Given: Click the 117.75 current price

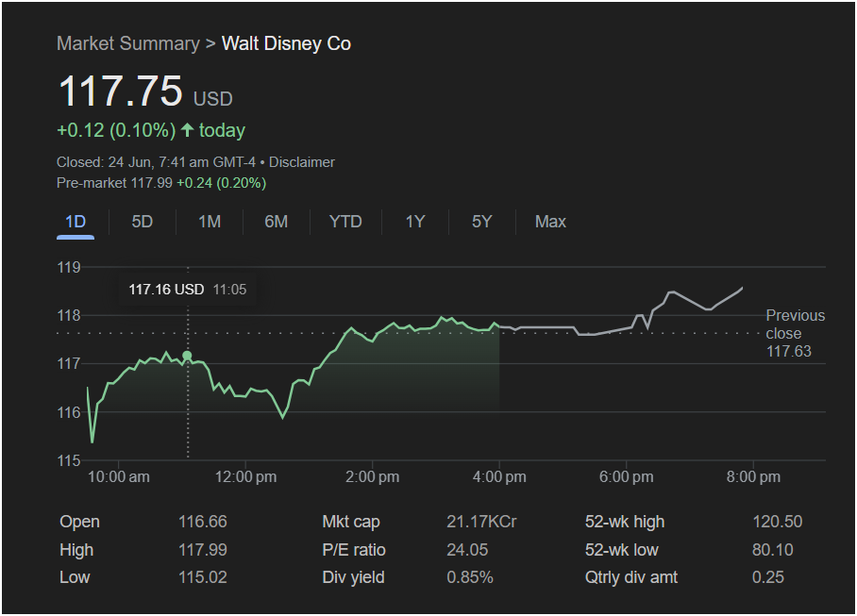Looking at the screenshot, I should (x=120, y=91).
